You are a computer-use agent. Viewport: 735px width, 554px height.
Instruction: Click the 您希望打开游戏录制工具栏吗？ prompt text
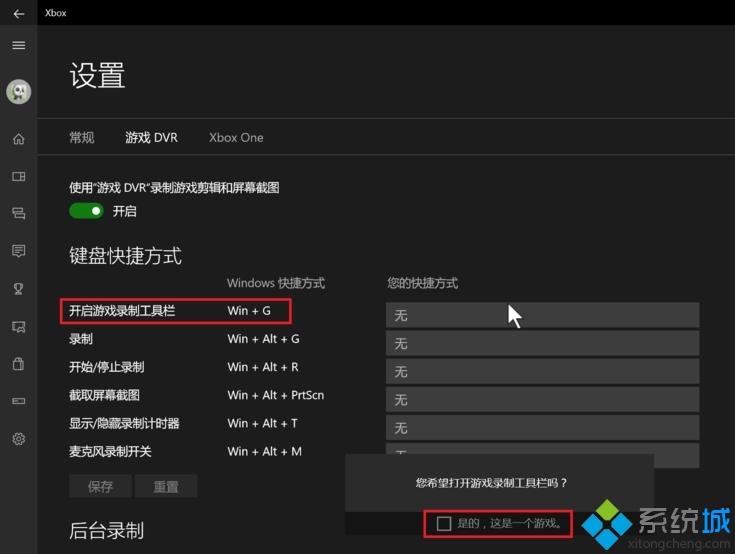point(491,483)
